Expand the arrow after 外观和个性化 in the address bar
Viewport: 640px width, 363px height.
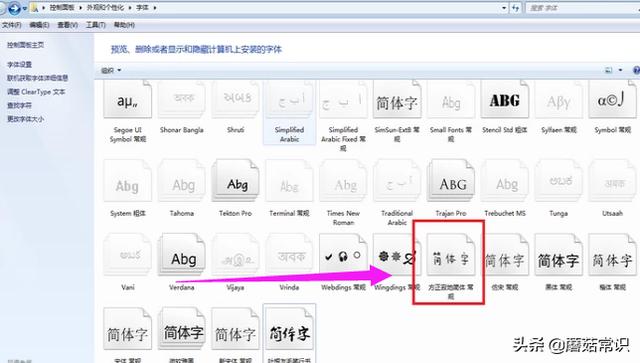coord(130,8)
